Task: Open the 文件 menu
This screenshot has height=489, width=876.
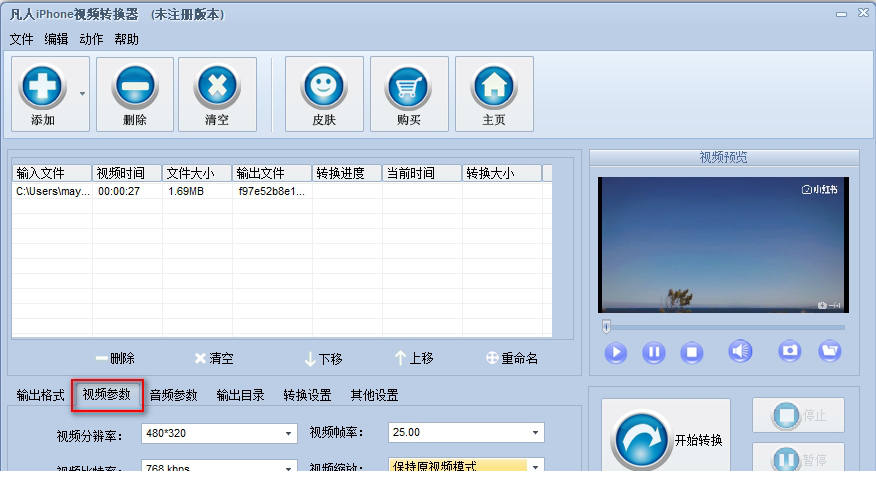Action: [x=21, y=39]
